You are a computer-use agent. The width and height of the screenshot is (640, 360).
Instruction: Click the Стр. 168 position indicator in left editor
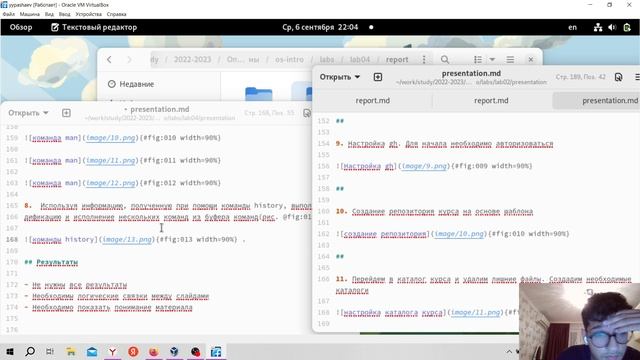pyautogui.click(x=269, y=113)
